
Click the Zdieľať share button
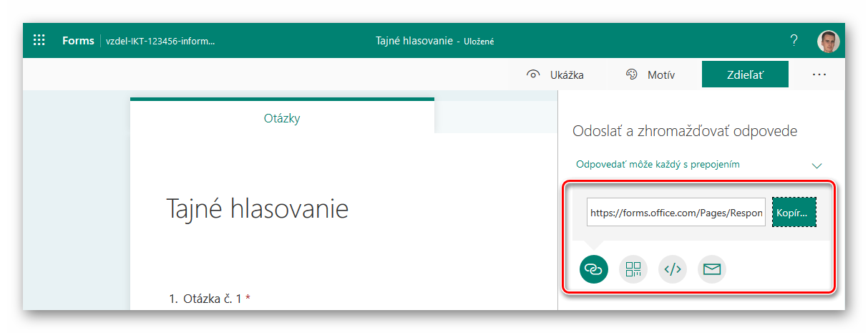click(x=745, y=74)
